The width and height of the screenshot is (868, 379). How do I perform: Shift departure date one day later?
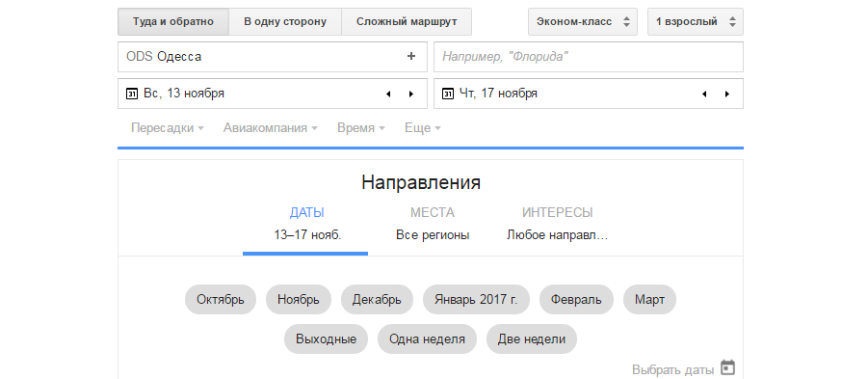(x=411, y=95)
